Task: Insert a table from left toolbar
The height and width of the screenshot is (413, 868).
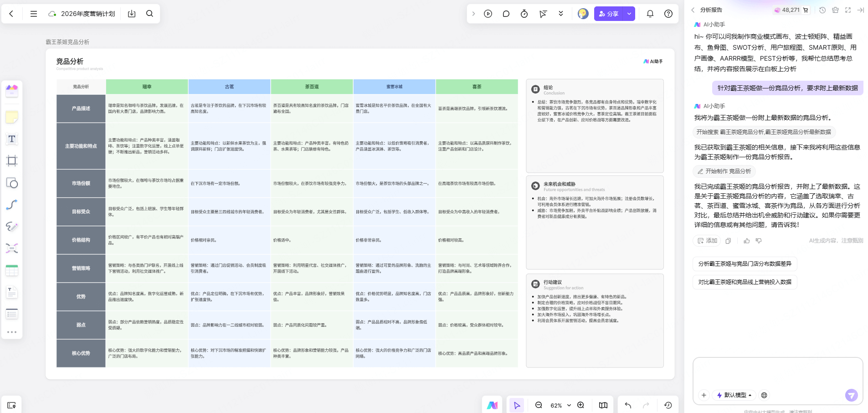Action: click(x=12, y=270)
